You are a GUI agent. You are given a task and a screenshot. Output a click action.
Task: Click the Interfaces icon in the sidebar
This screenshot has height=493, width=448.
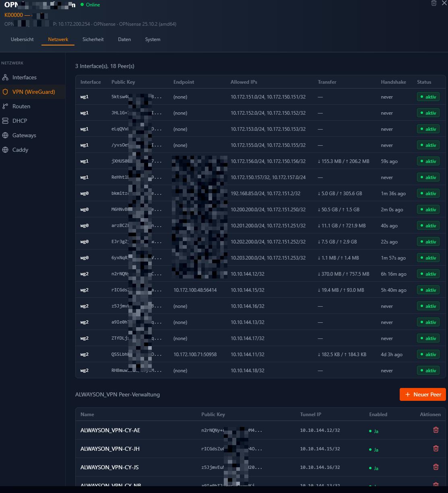point(5,77)
